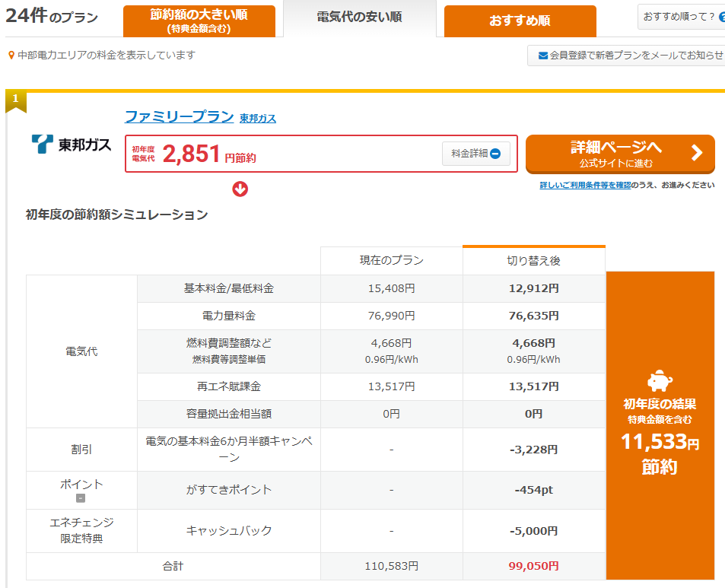Screen dimensions: 725x588
Task: Open the ファミリープラン link
Action: coord(180,116)
